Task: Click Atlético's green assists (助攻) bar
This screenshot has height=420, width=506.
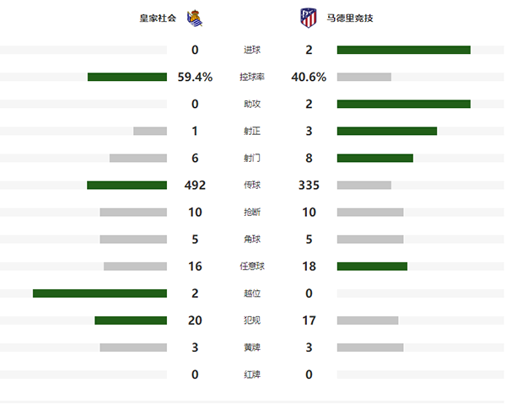Action: click(403, 104)
